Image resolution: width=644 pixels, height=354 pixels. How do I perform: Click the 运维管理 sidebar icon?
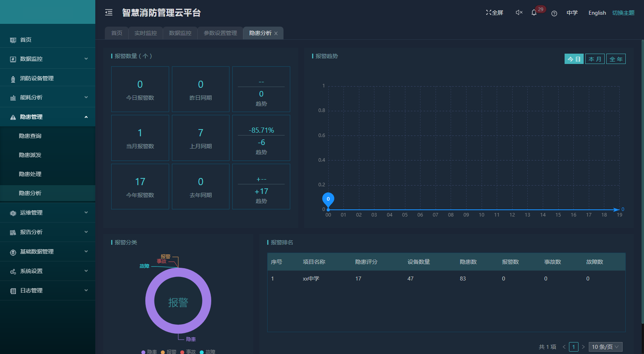coord(13,213)
